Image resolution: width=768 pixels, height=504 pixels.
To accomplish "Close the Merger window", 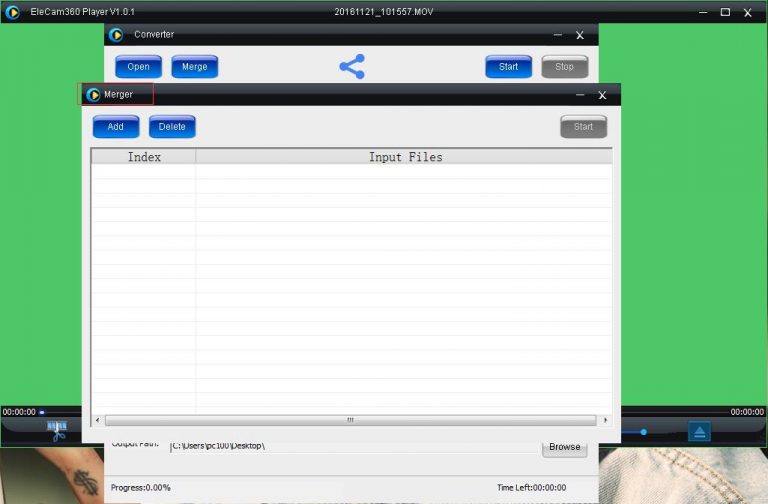I will [x=602, y=95].
